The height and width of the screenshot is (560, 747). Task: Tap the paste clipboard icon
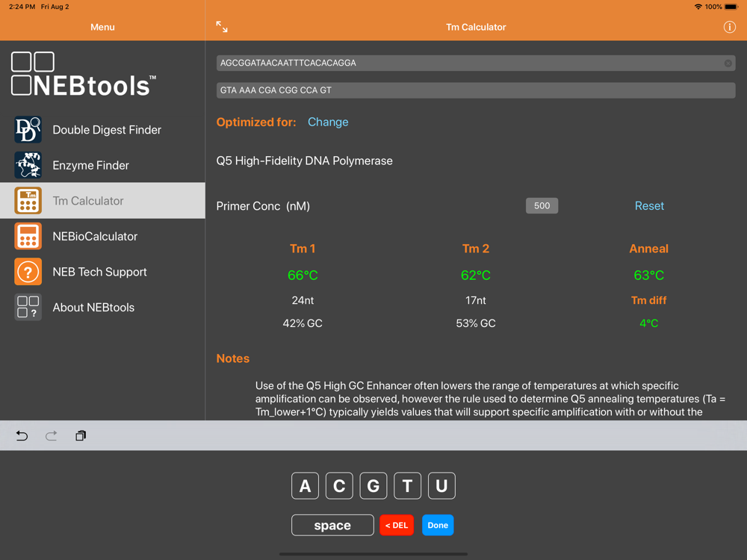coord(81,436)
